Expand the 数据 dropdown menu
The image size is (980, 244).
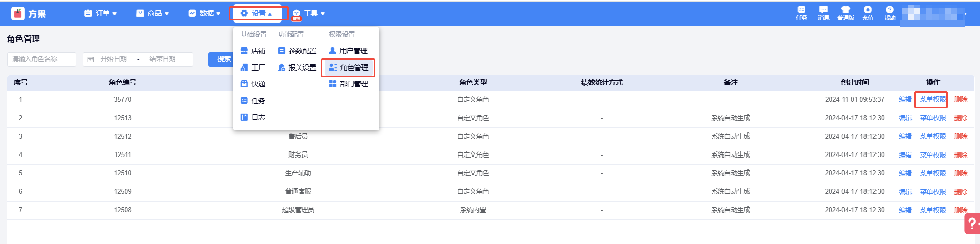click(x=204, y=13)
